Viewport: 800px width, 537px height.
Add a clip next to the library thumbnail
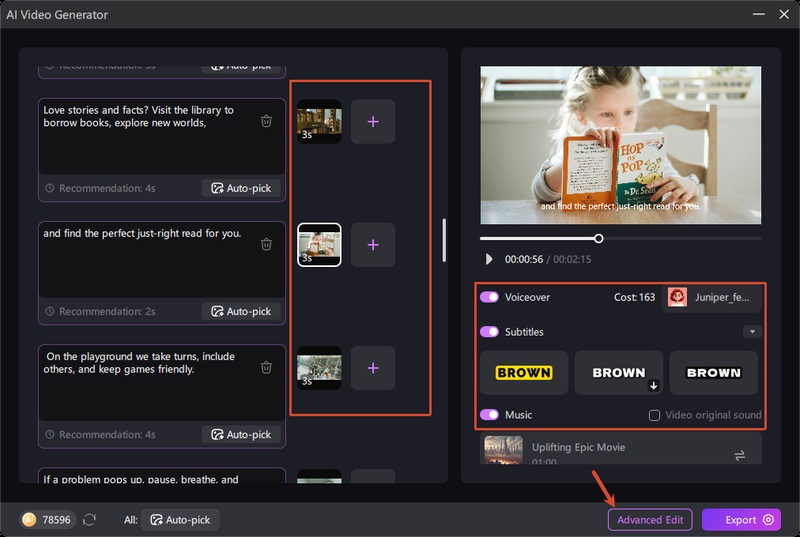[x=373, y=121]
